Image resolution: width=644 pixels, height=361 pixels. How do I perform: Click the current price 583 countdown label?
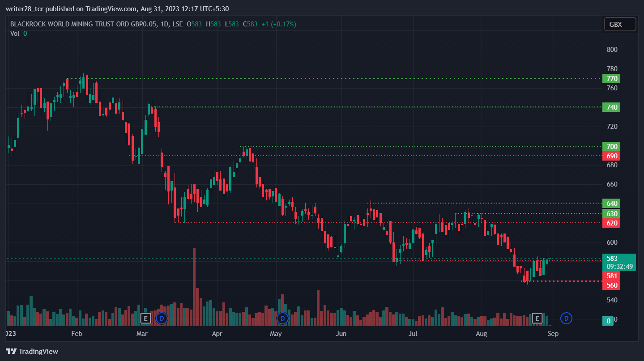619,262
